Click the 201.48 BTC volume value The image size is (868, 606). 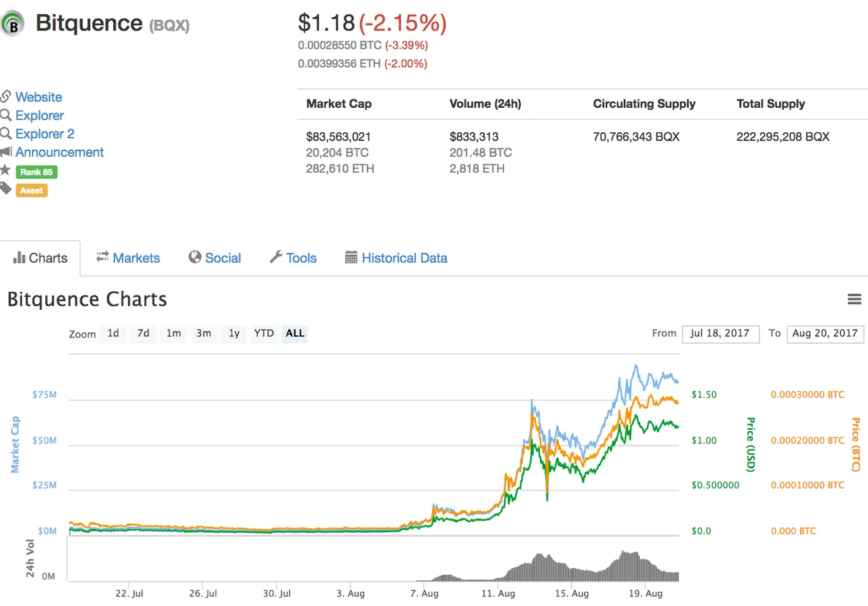coord(481,153)
